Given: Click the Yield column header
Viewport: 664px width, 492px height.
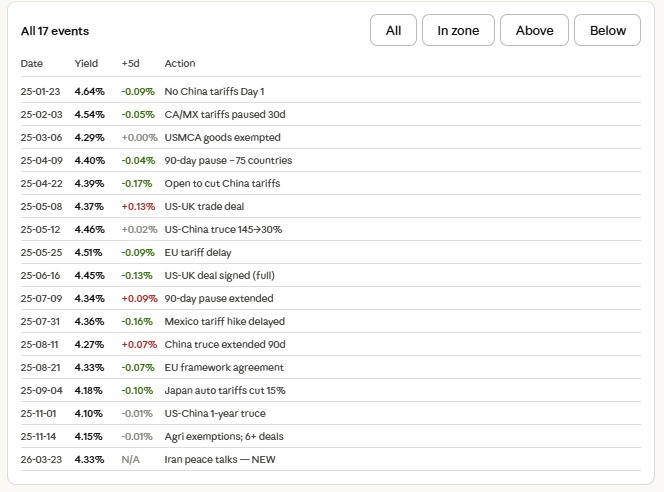Looking at the screenshot, I should pos(86,64).
